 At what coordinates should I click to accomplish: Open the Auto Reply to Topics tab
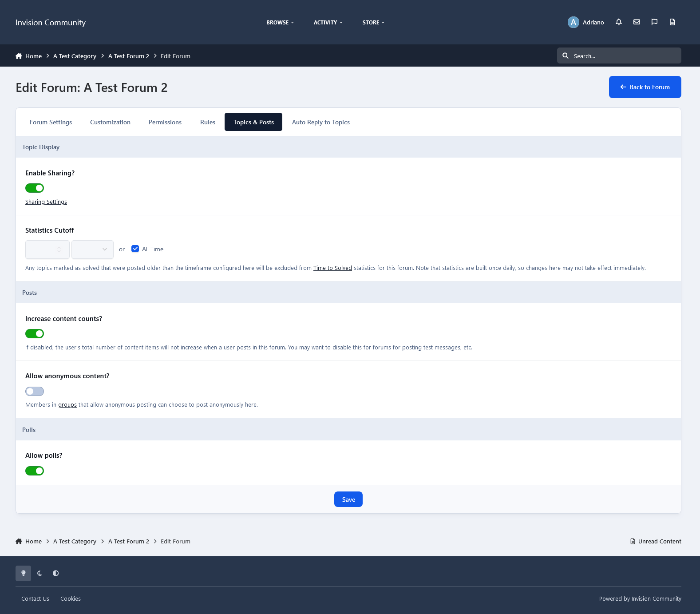(320, 122)
